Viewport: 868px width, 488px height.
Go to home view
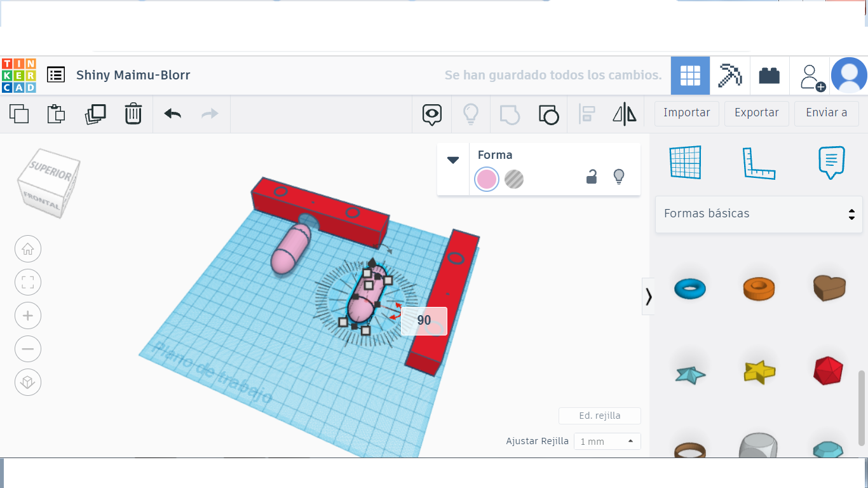tap(28, 248)
